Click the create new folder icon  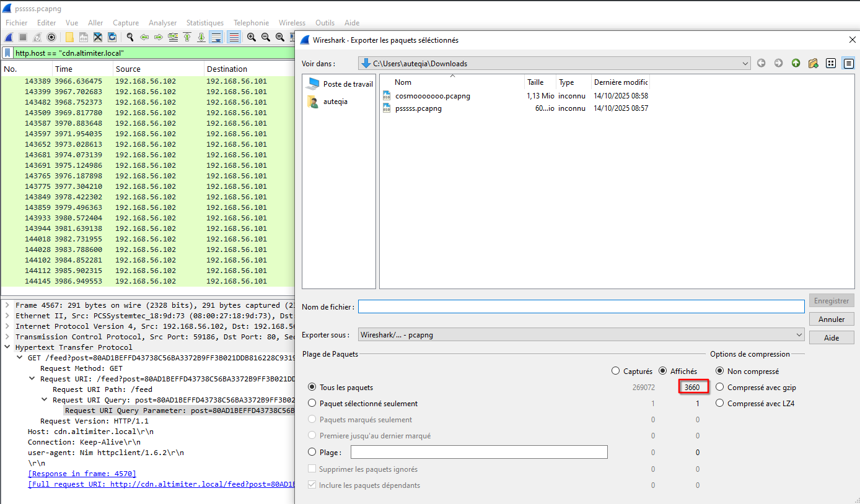tap(814, 63)
